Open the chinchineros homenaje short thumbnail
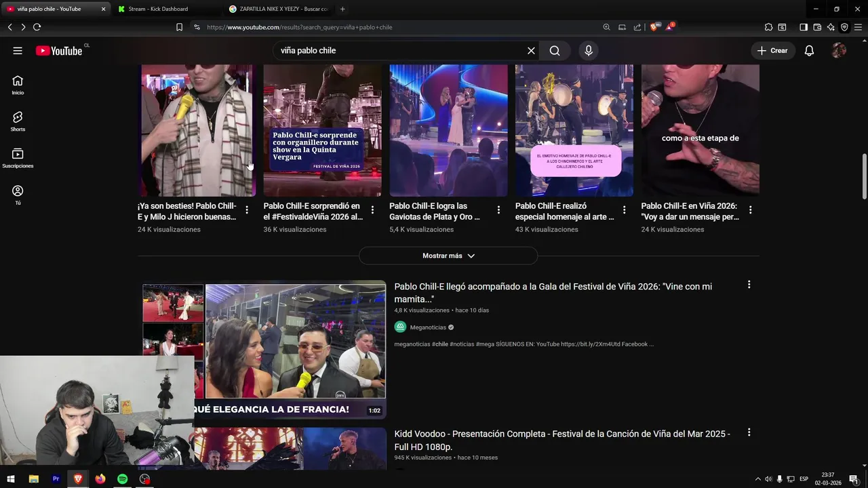The image size is (868, 488). click(x=574, y=130)
